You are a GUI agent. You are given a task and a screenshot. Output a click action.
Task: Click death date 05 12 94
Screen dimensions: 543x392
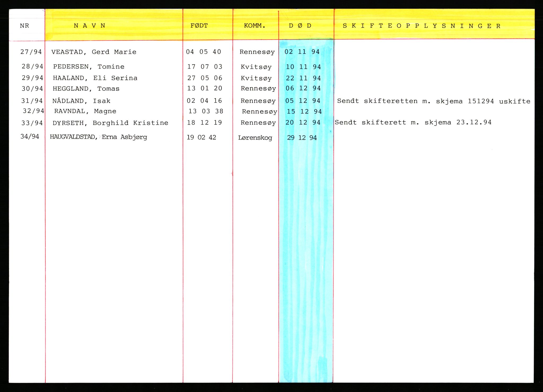(303, 101)
